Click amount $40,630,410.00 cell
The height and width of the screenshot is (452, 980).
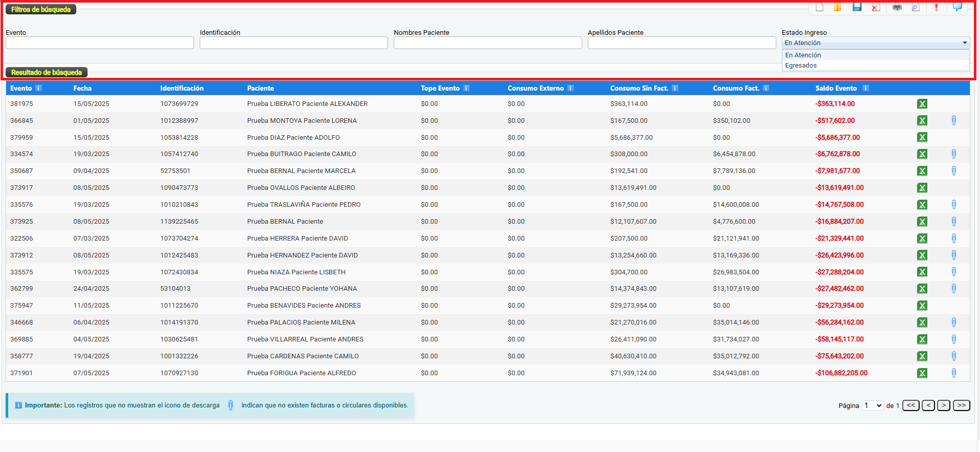point(633,356)
